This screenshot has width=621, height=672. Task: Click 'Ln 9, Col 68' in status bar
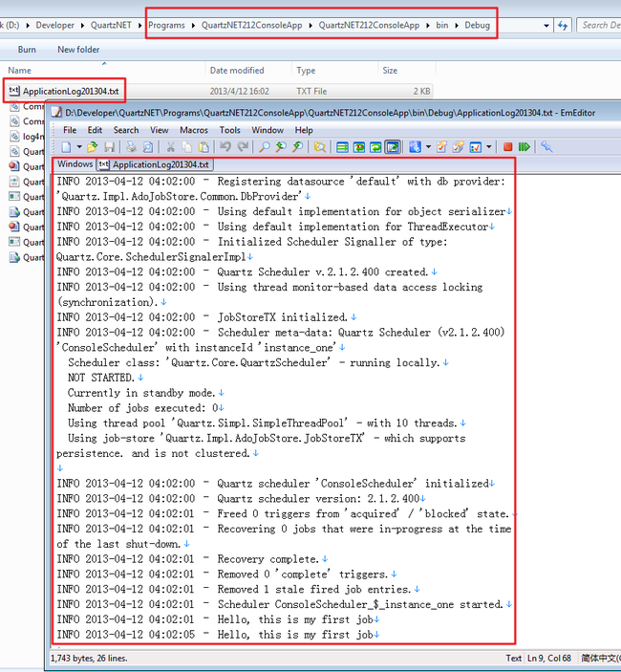[x=549, y=659]
